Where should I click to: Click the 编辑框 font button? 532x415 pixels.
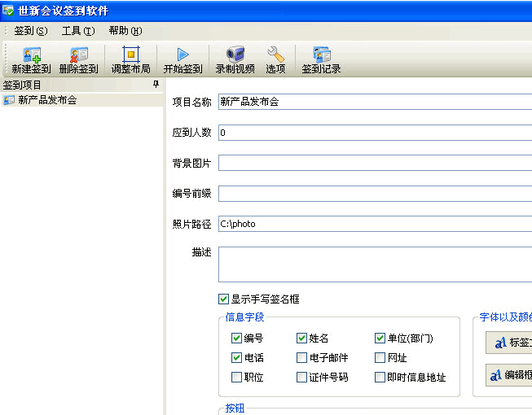pos(509,375)
